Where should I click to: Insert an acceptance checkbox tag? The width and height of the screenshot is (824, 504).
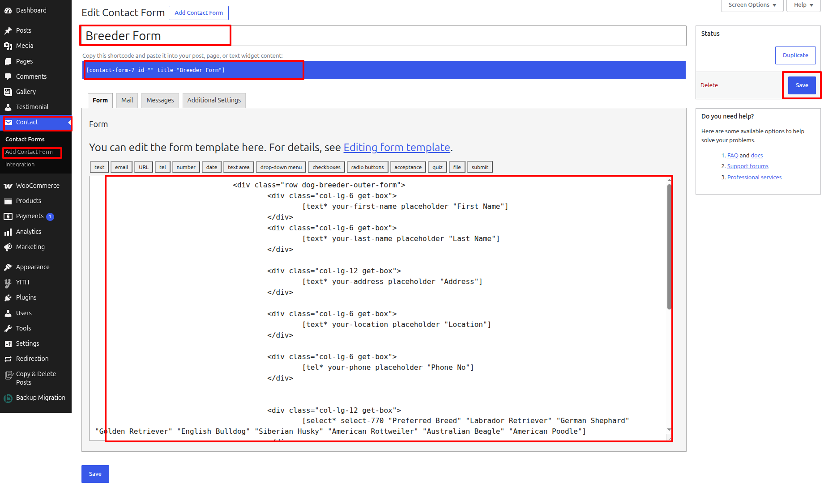click(408, 167)
